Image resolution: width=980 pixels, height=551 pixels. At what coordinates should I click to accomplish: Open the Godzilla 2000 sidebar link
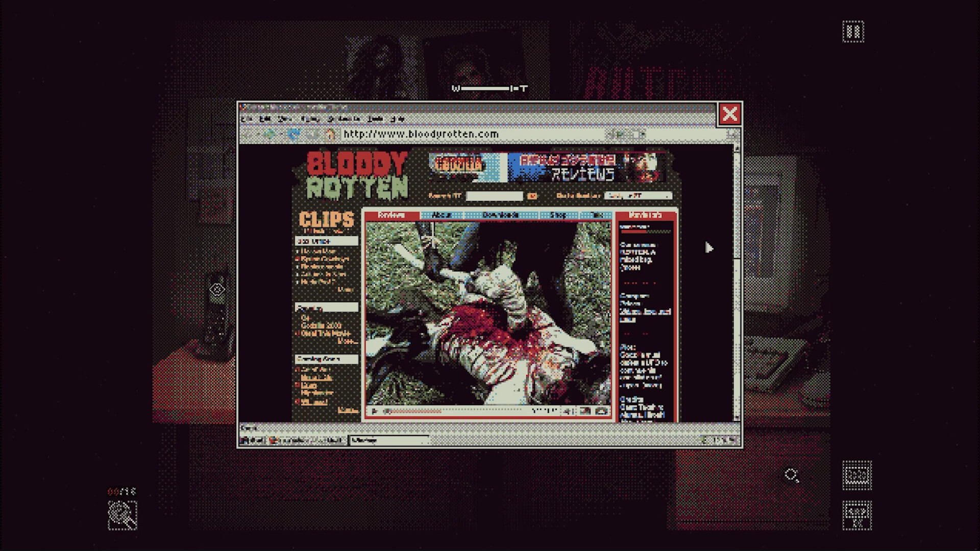pos(321,325)
